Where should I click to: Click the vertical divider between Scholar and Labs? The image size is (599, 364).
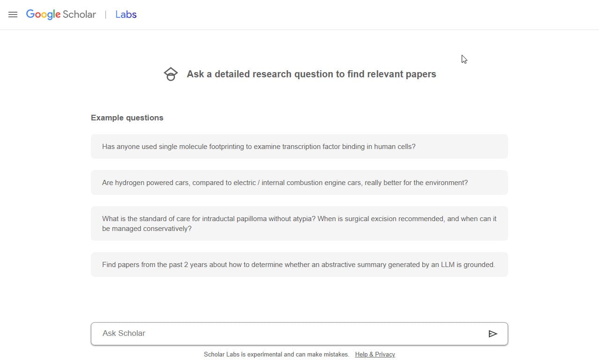[x=105, y=15]
